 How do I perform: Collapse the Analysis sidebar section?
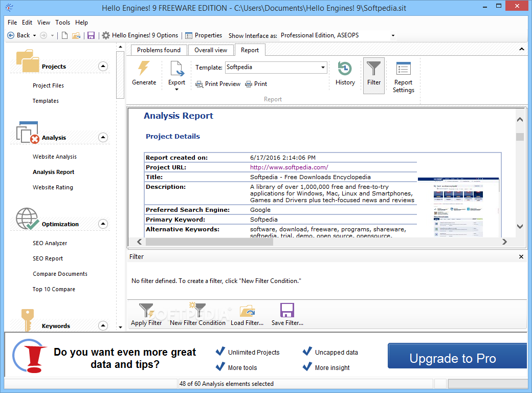pyautogui.click(x=103, y=138)
